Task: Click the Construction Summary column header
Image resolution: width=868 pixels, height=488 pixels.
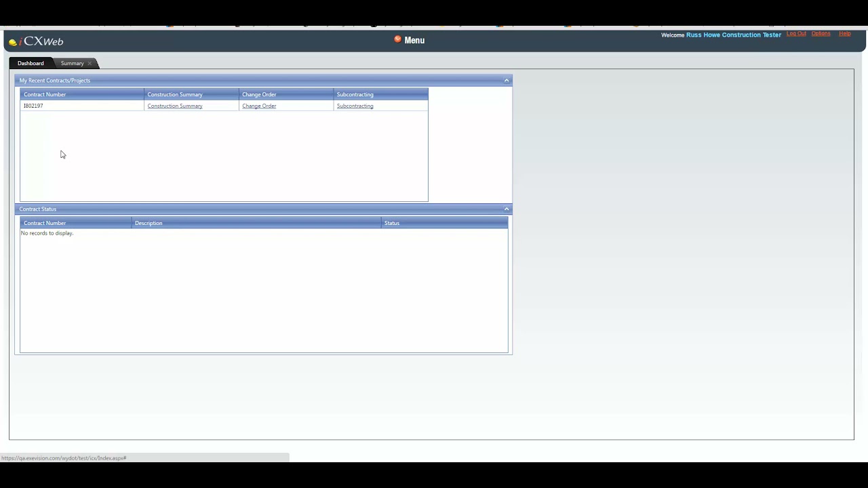Action: click(x=191, y=94)
